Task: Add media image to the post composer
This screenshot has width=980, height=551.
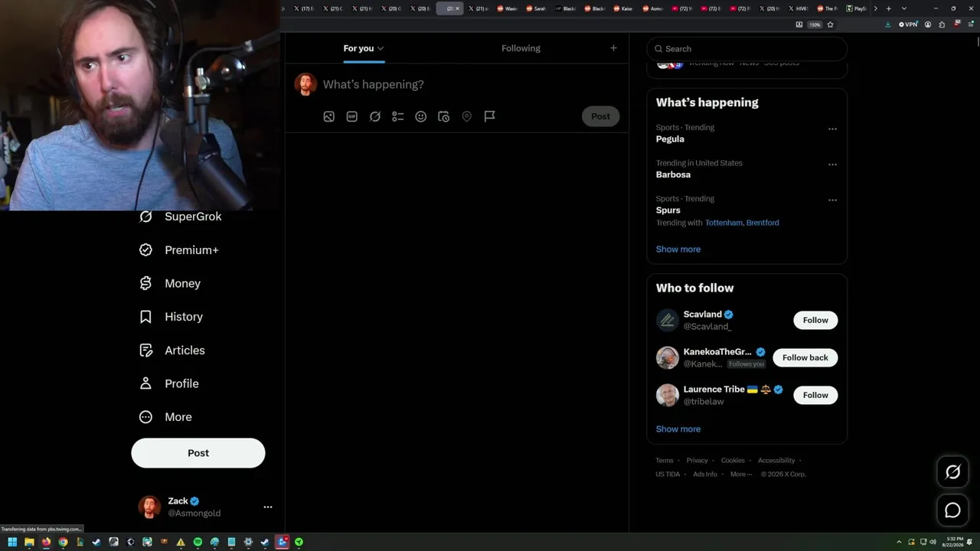Action: 328,116
